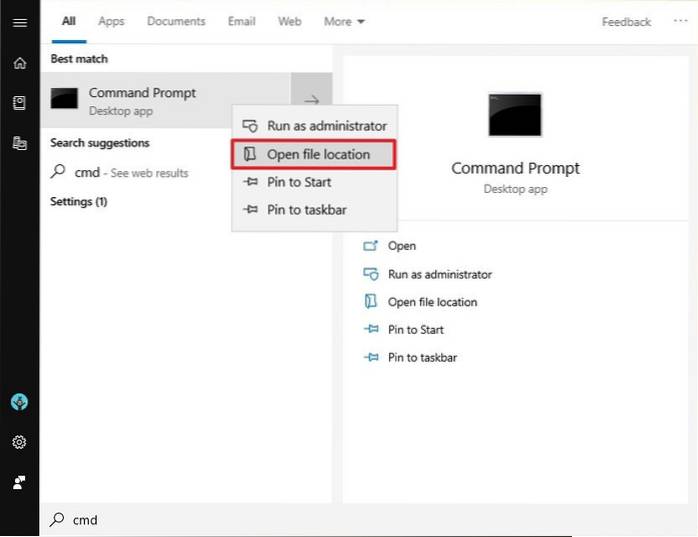Screen dimensions: 698x537
Task: Click the magnifier icon beside cmd suggestion
Action: (59, 173)
